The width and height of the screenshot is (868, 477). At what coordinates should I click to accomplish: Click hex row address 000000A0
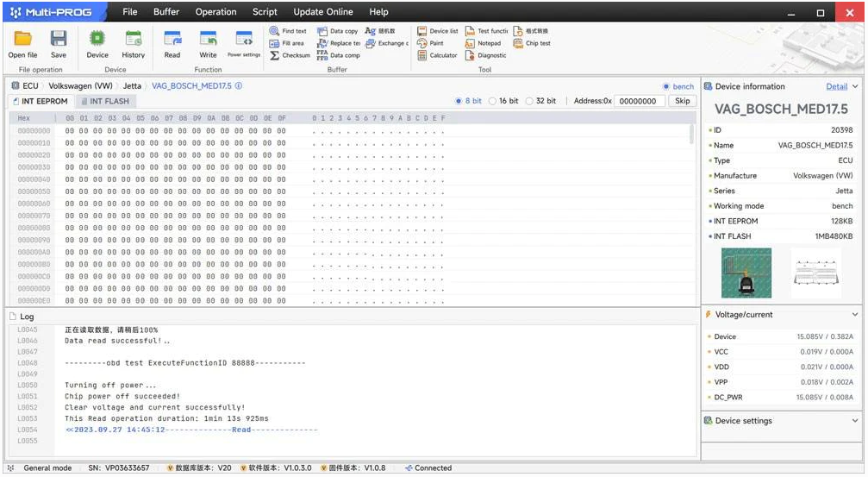[34, 252]
